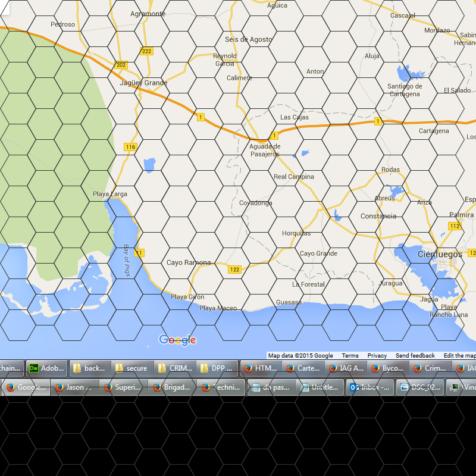The width and height of the screenshot is (476, 476).
Task: Open the 'DPP ...' folder taskbar button
Action: pyautogui.click(x=217, y=368)
